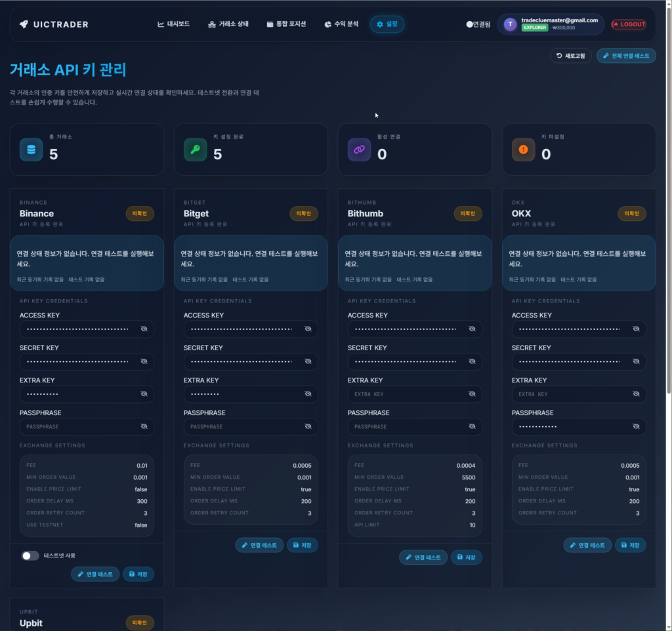Show the Binance access key via eye icon
This screenshot has height=631, width=672.
click(144, 329)
